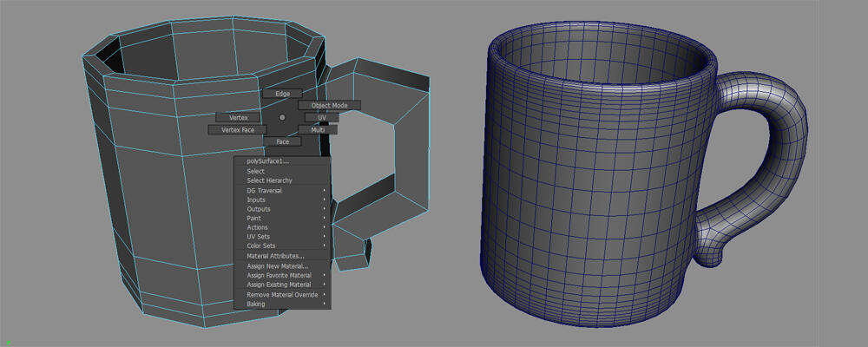Screen dimensions: 868x347
Task: Click the low-poly mug's handle
Action: 411,144
